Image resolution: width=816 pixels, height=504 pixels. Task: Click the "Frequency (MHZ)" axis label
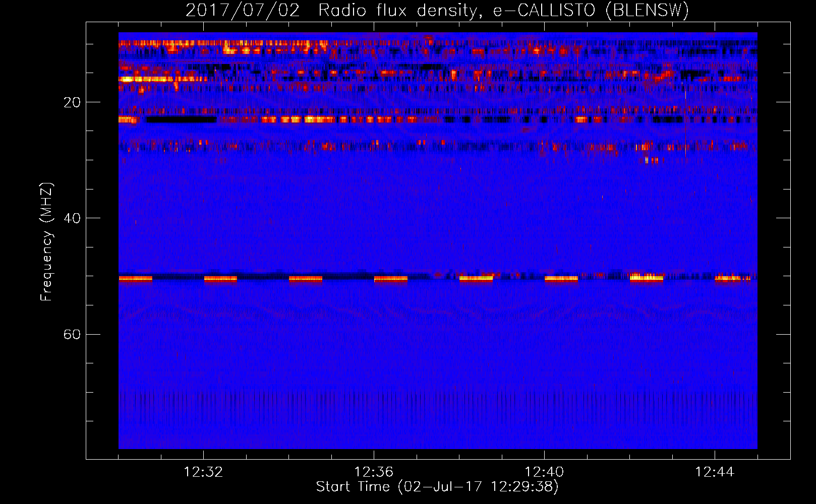[x=46, y=242]
